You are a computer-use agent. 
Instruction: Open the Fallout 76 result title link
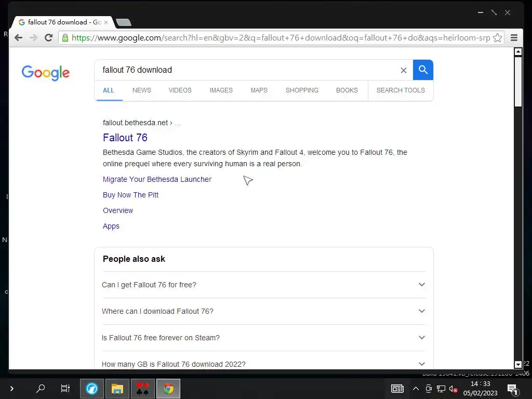[x=125, y=137]
